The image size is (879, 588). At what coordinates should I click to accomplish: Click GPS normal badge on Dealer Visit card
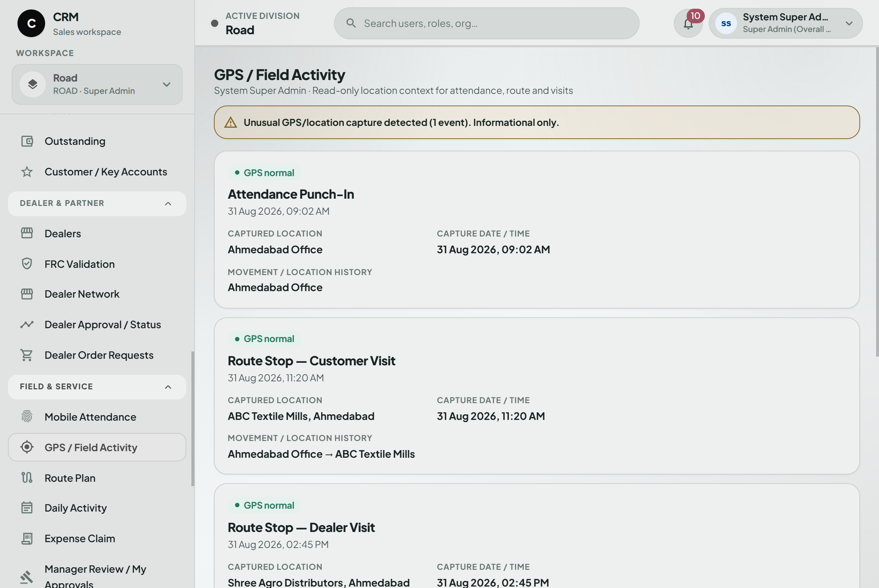tap(265, 505)
